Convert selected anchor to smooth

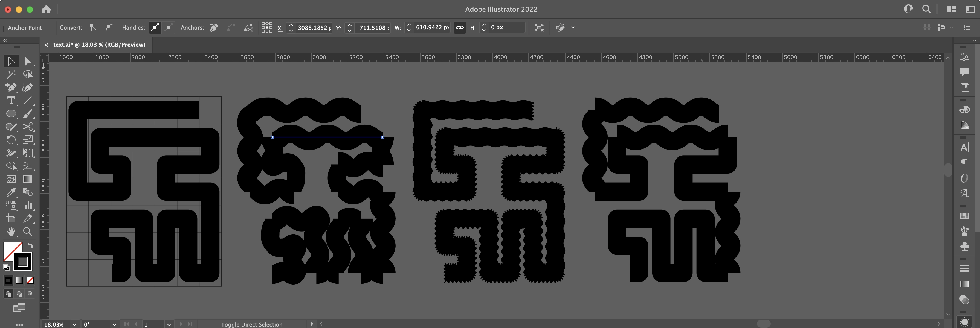(x=109, y=27)
